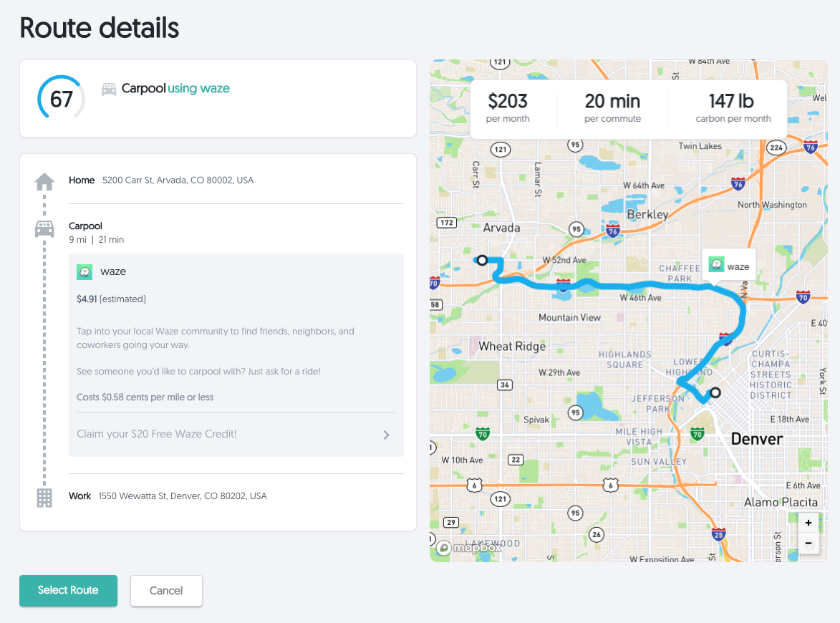Click the I-76 highway shield near Berkley
The width and height of the screenshot is (840, 623).
tap(614, 231)
